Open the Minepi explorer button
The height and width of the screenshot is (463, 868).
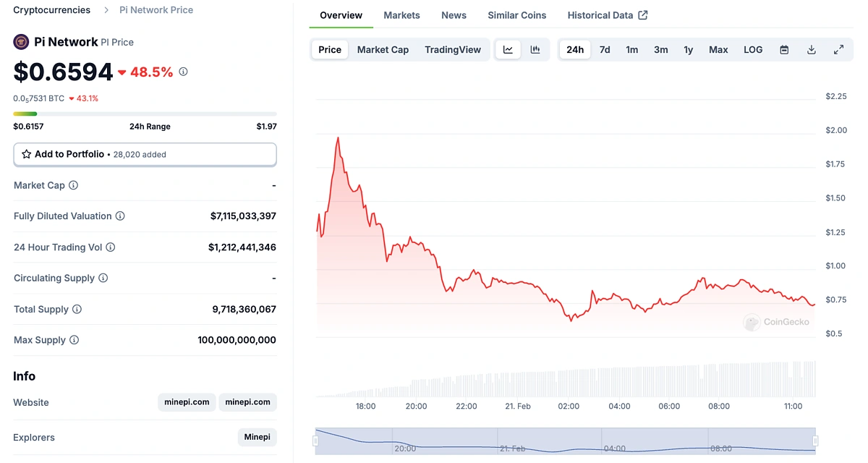pyautogui.click(x=257, y=437)
